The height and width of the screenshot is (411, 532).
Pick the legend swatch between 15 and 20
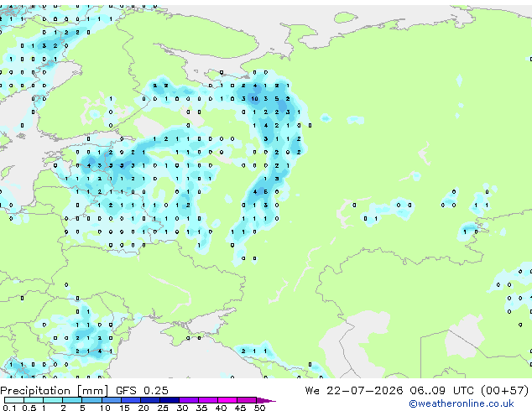coord(130,400)
